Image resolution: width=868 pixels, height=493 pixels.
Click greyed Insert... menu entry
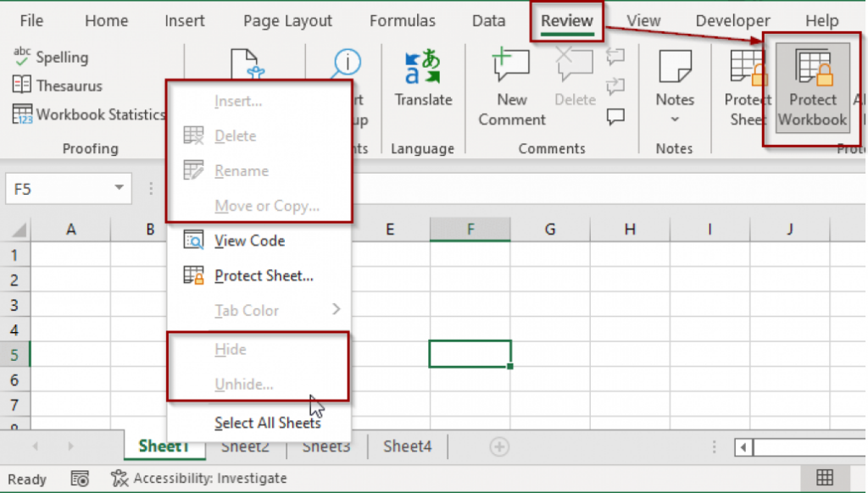259,102
